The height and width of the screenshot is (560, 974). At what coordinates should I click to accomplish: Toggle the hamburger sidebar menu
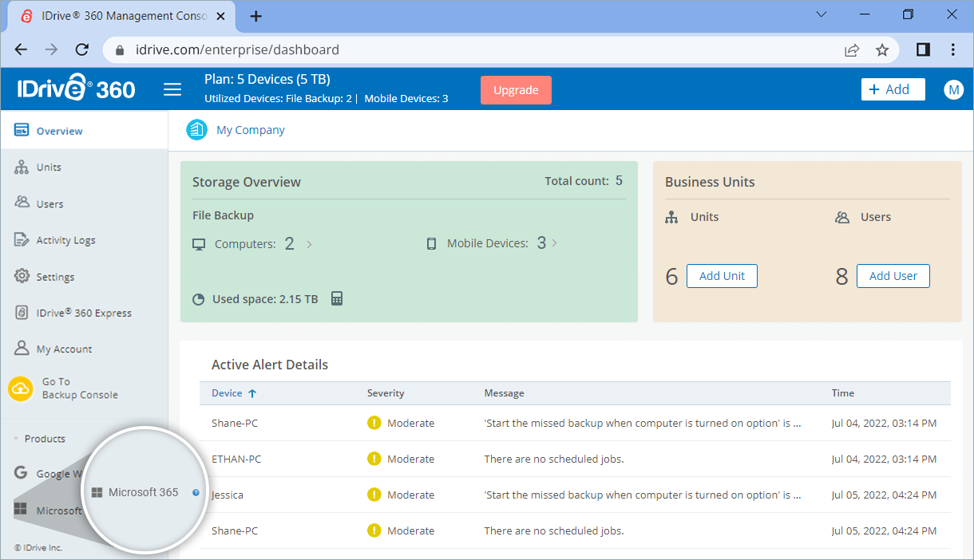tap(172, 89)
